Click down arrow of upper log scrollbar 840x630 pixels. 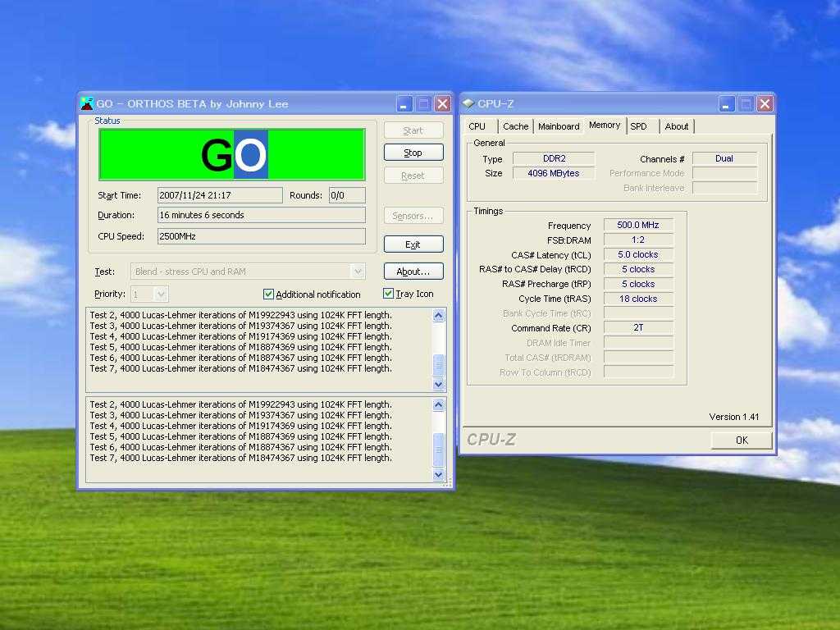pos(439,384)
